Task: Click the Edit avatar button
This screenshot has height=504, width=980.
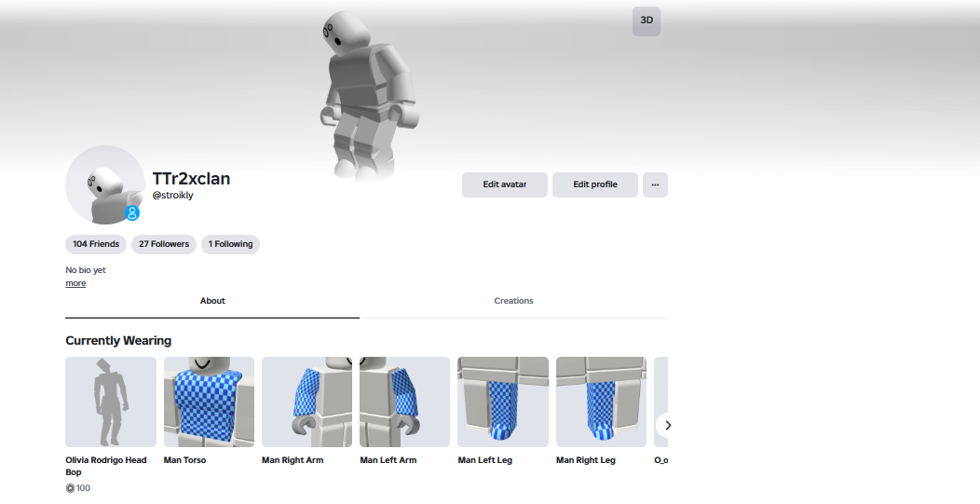Action: point(504,184)
